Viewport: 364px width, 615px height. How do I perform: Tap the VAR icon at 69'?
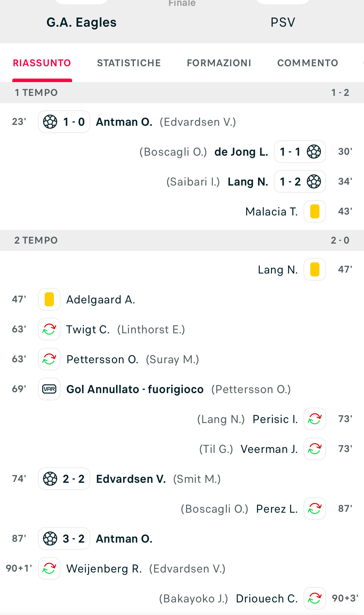point(49,389)
